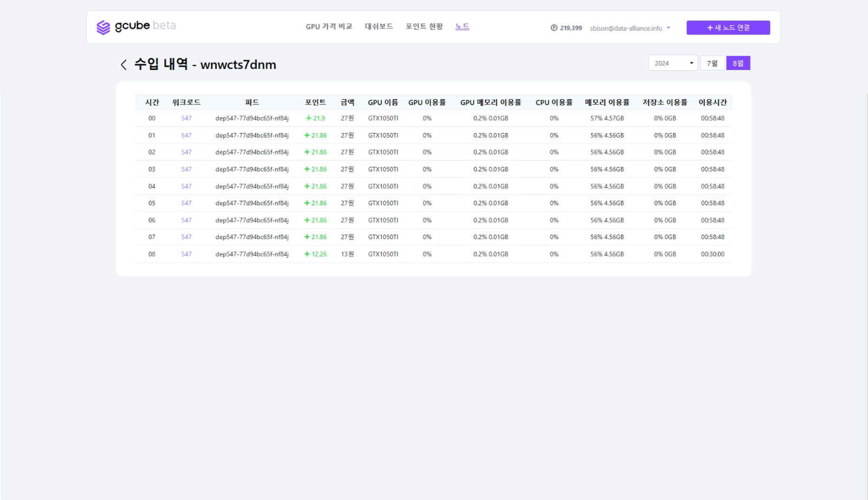Open workload 547 link in row 05
Image resolution: width=868 pixels, height=500 pixels.
(186, 203)
